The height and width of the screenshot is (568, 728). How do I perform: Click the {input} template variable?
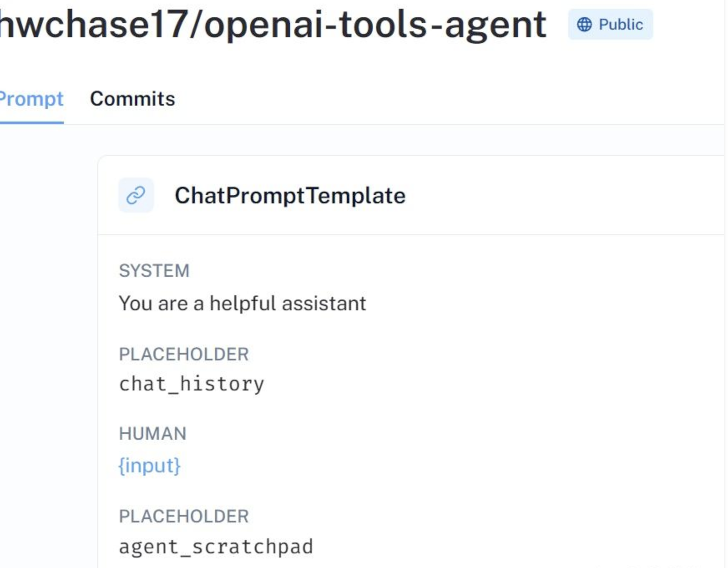(x=149, y=465)
